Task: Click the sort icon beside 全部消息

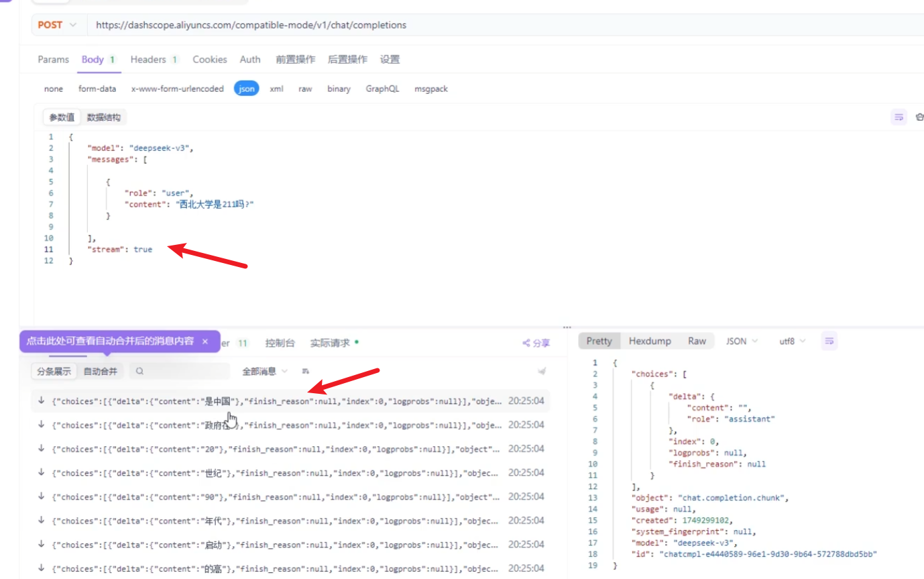Action: 306,371
